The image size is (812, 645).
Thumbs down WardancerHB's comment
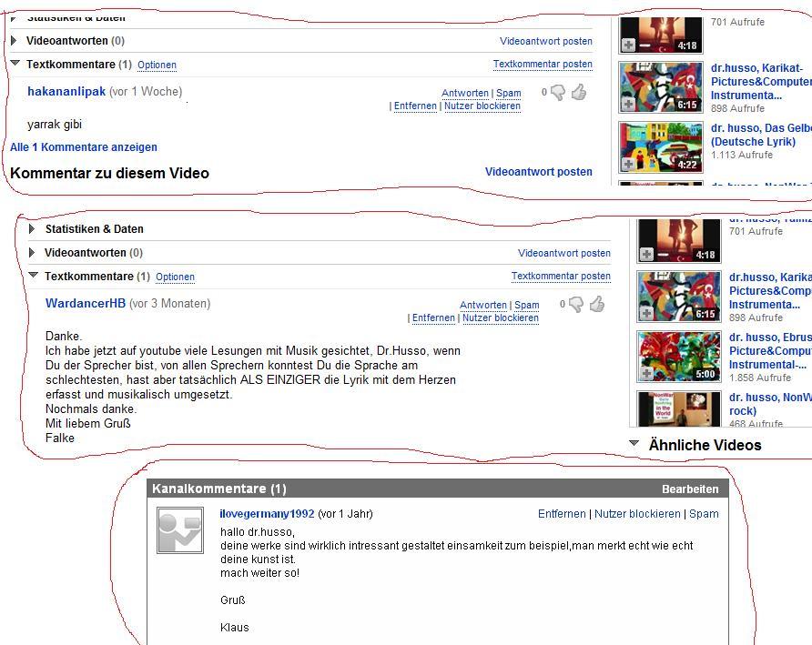pos(576,305)
